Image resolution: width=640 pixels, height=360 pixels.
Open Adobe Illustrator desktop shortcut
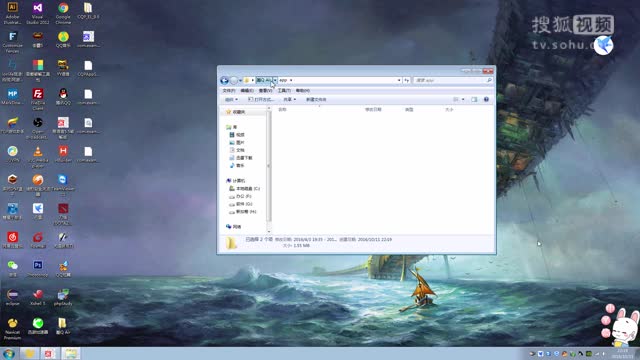click(x=13, y=12)
